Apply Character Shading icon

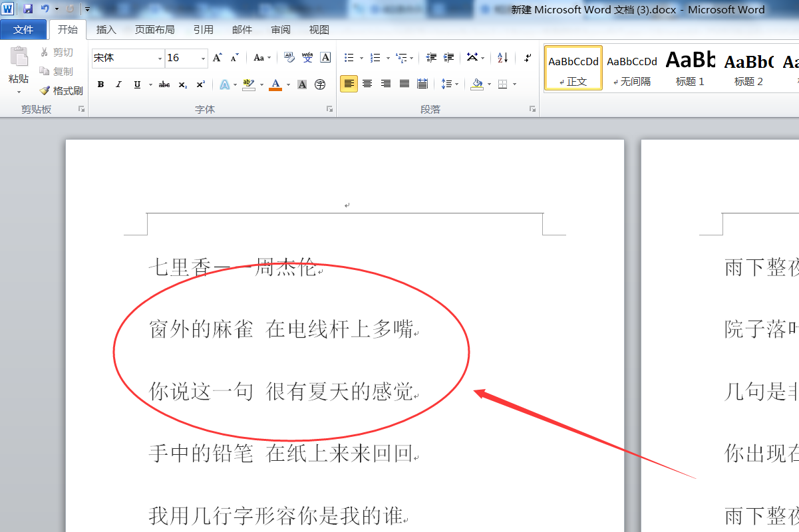point(302,84)
